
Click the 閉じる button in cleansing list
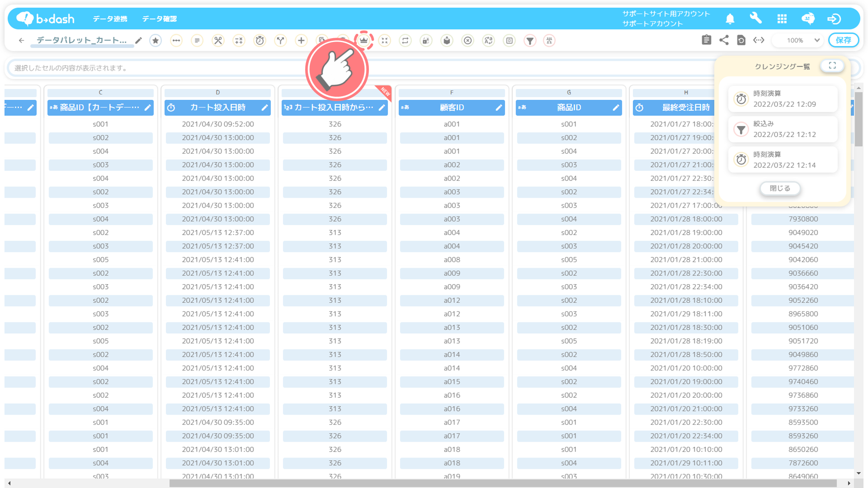(x=780, y=188)
